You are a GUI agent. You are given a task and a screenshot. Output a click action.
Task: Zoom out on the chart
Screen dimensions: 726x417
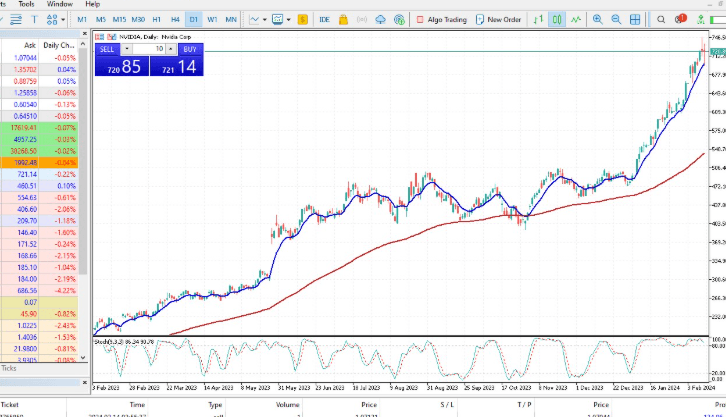click(x=616, y=19)
